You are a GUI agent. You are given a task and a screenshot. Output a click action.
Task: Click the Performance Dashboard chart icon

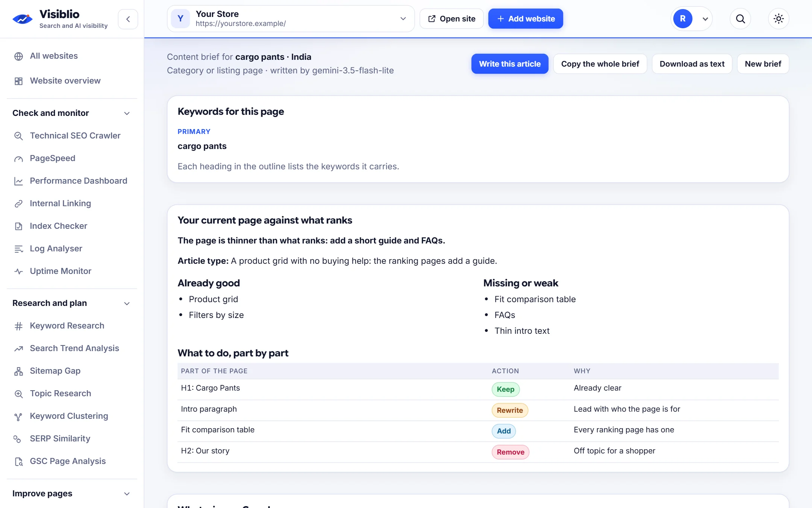point(18,181)
